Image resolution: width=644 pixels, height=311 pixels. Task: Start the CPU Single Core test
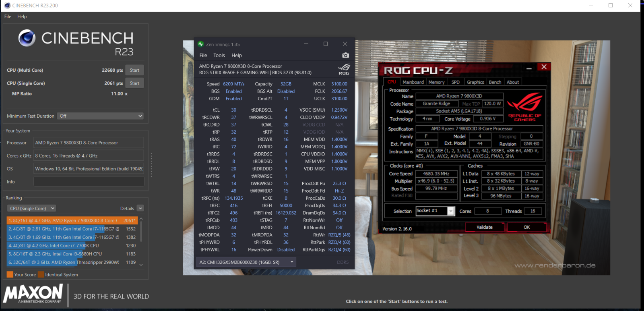coord(134,83)
